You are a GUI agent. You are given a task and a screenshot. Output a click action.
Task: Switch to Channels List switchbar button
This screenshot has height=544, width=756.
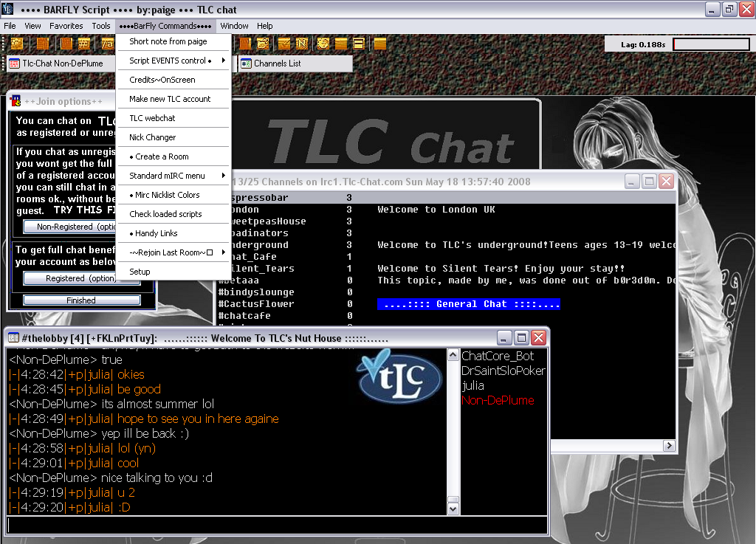tap(295, 63)
